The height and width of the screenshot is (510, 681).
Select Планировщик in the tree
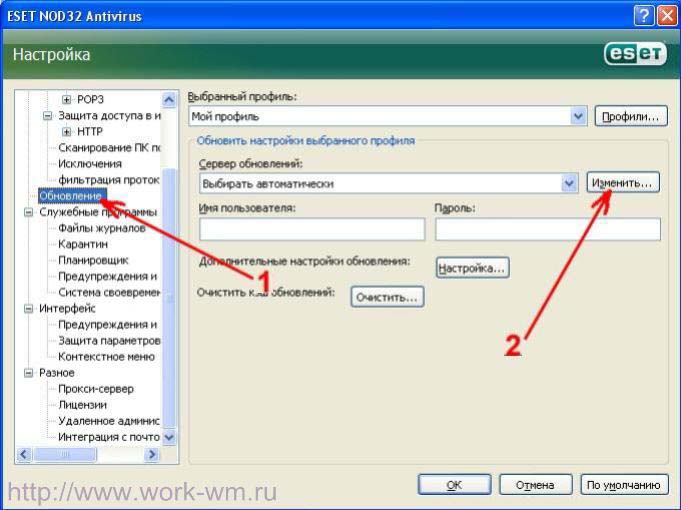(x=93, y=260)
